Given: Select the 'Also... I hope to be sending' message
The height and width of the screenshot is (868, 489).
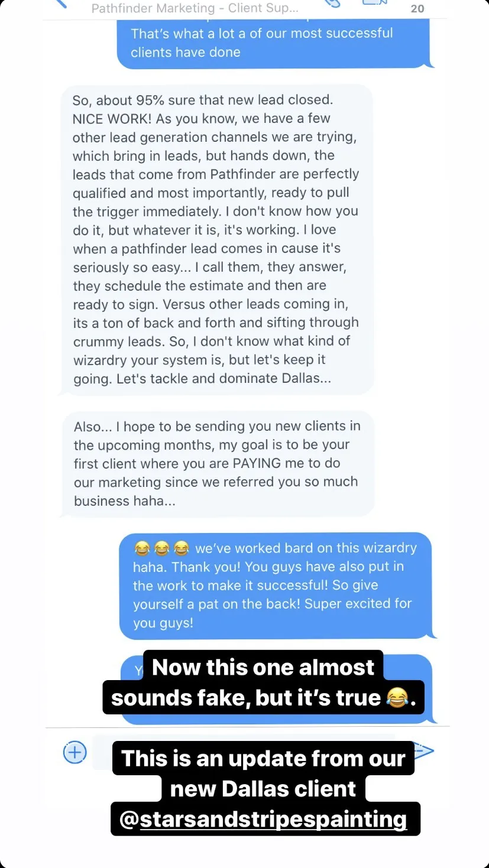Looking at the screenshot, I should click(218, 464).
